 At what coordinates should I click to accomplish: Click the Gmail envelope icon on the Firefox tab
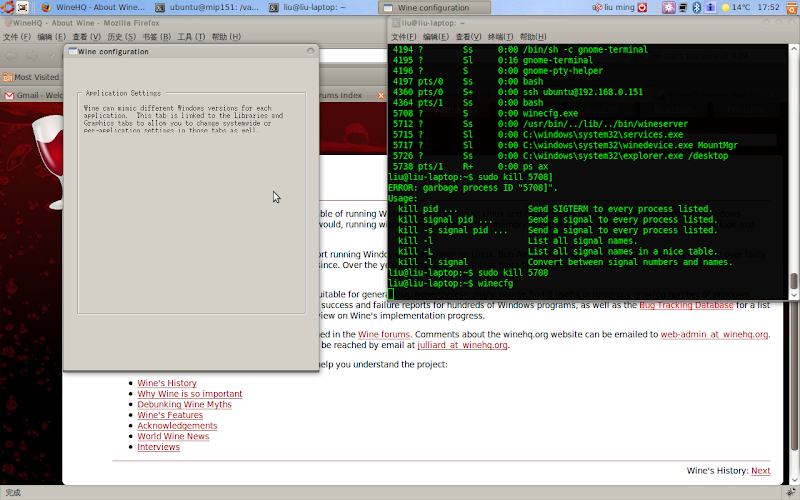(x=9, y=95)
